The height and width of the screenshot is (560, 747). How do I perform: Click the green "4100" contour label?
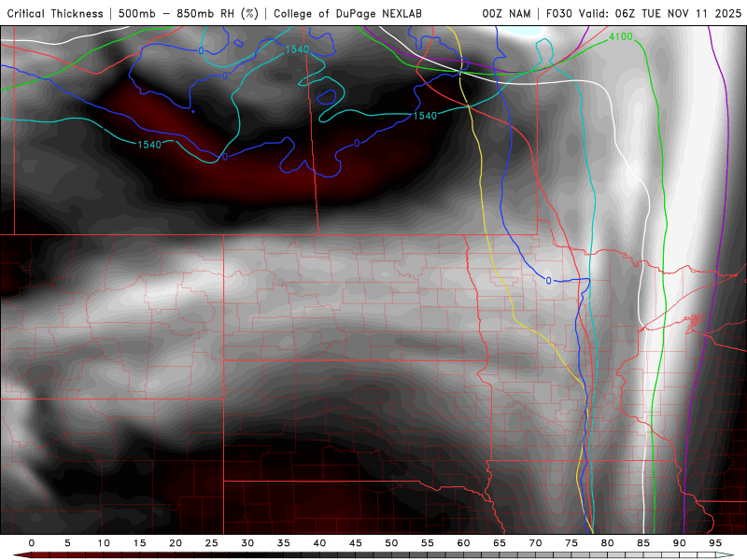click(x=621, y=36)
